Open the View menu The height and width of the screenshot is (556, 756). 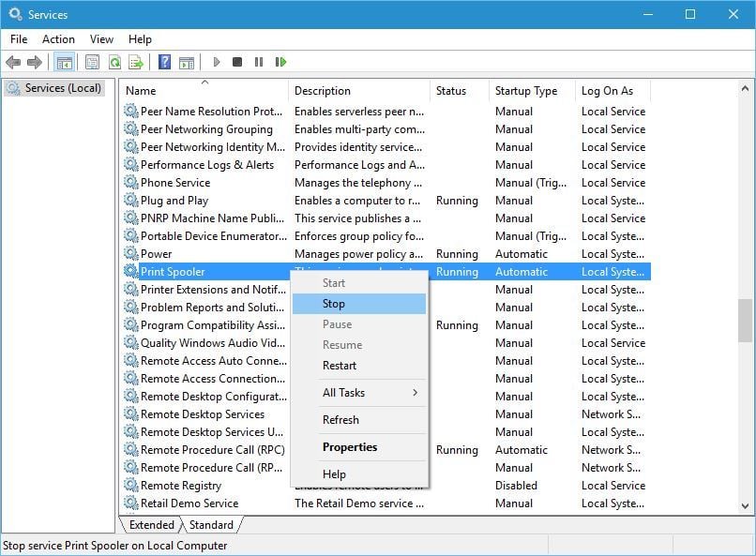[x=101, y=39]
